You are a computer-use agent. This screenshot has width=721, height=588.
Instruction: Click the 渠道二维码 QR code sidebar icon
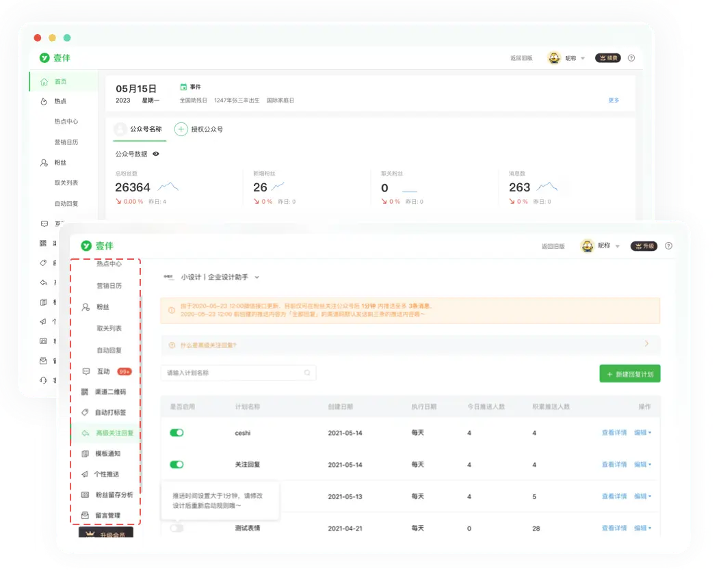coord(85,392)
